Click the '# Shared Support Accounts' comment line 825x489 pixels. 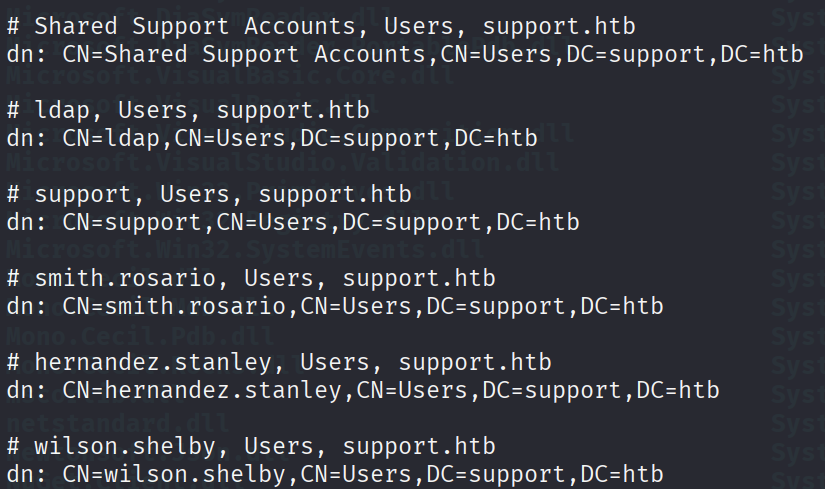pyautogui.click(x=321, y=26)
